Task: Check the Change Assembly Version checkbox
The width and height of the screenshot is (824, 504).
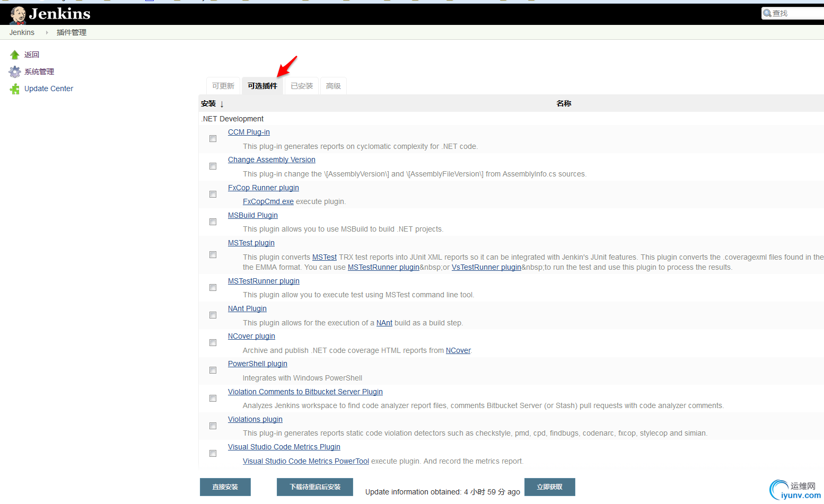Action: coord(213,166)
